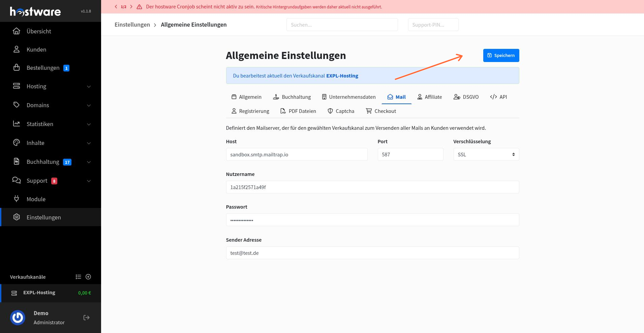Open Übersicht in the sidebar
644x333 pixels.
tap(51, 31)
